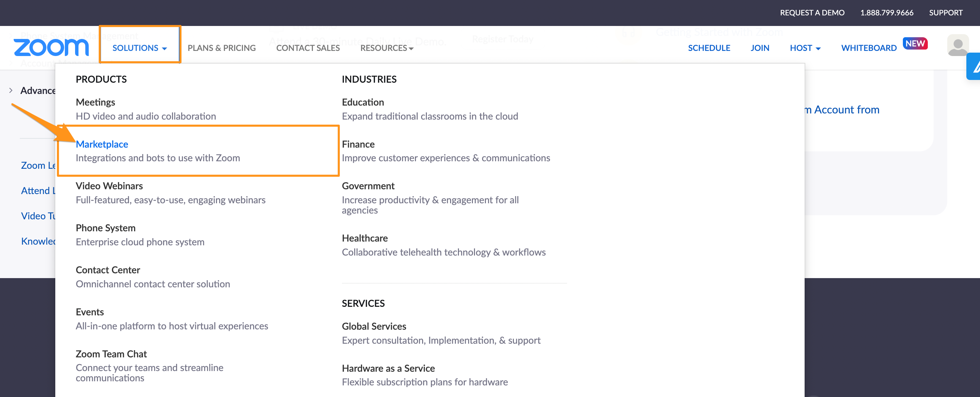Image resolution: width=980 pixels, height=397 pixels.
Task: Click 'Omnichannel contact center solution' text
Action: pos(153,284)
